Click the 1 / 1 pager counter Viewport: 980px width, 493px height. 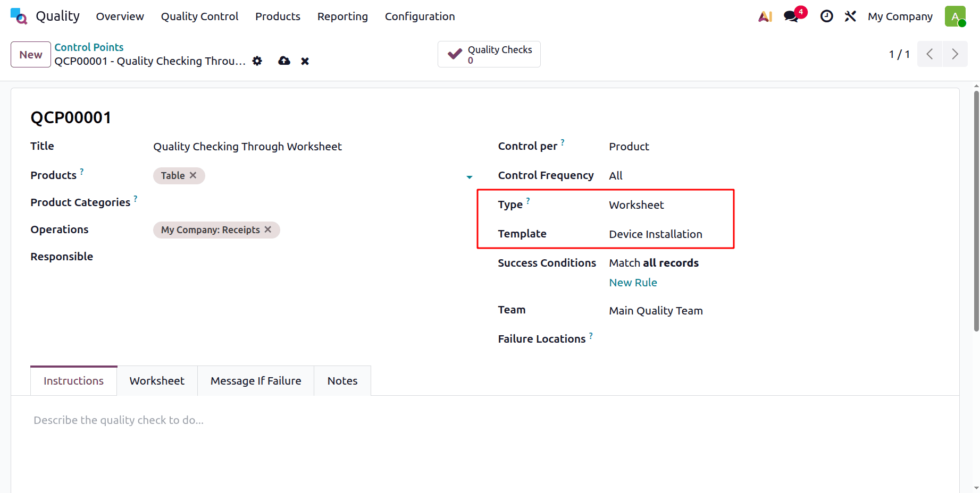(899, 54)
